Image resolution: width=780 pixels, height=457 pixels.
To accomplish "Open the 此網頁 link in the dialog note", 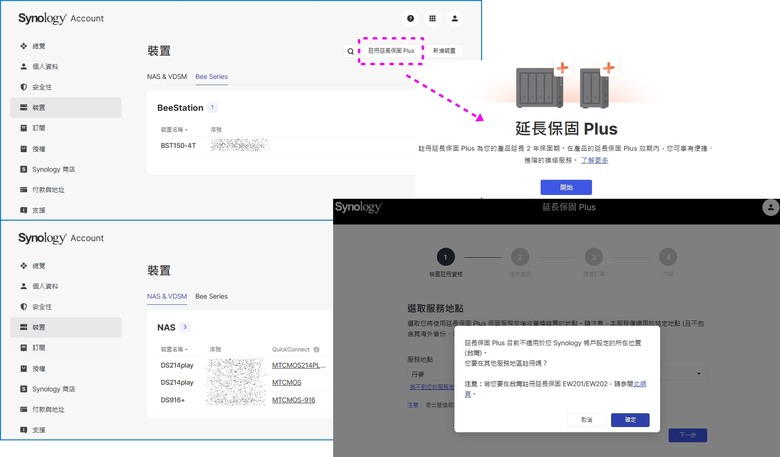I will click(640, 384).
